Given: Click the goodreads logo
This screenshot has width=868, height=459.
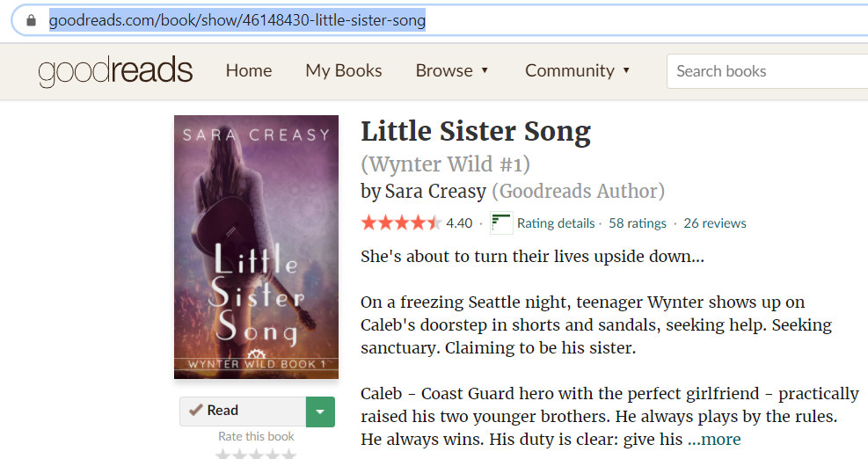Looking at the screenshot, I should [115, 71].
